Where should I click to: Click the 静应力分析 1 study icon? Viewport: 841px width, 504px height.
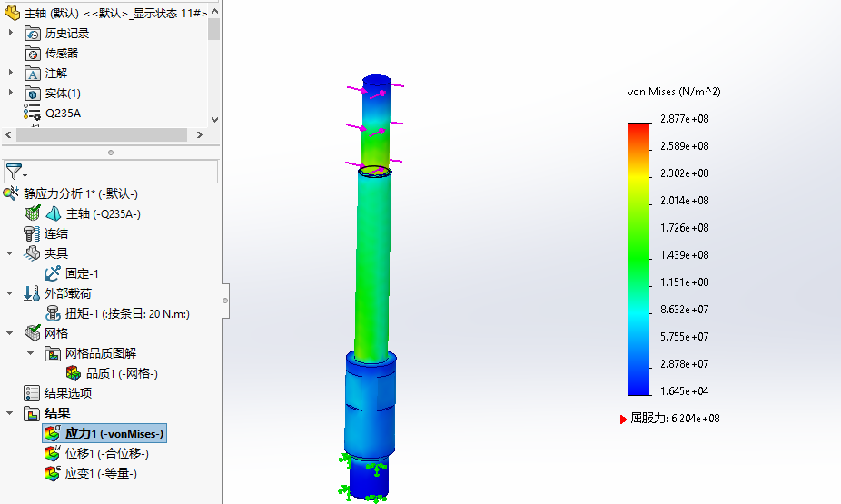(11, 193)
